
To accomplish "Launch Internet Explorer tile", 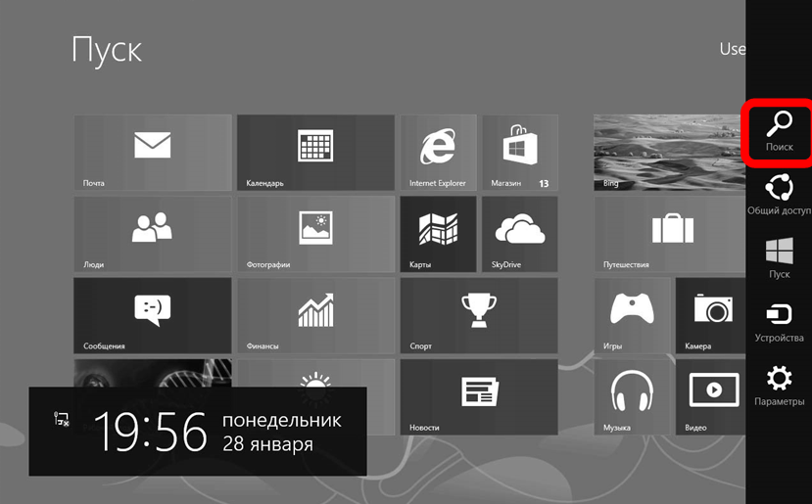I will tap(438, 152).
